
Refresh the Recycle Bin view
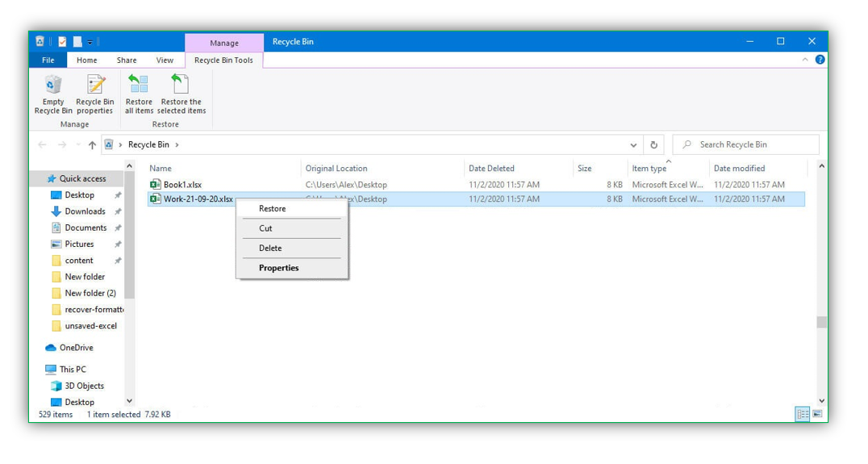coord(653,145)
